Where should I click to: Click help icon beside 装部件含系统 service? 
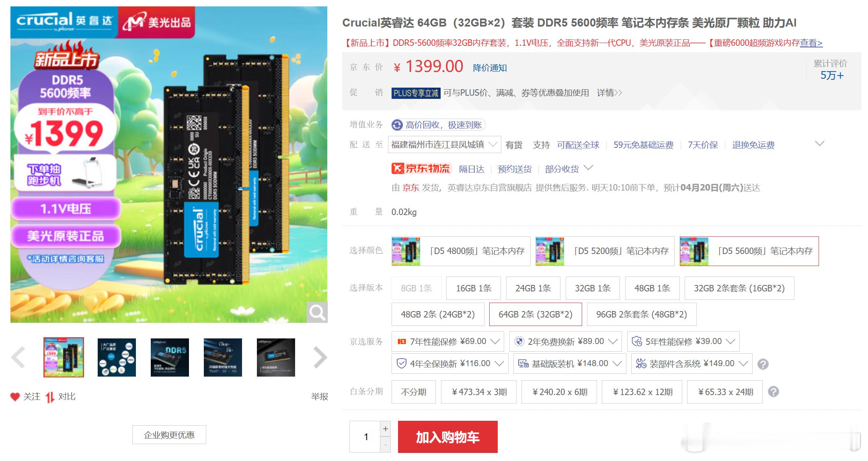[x=763, y=364]
